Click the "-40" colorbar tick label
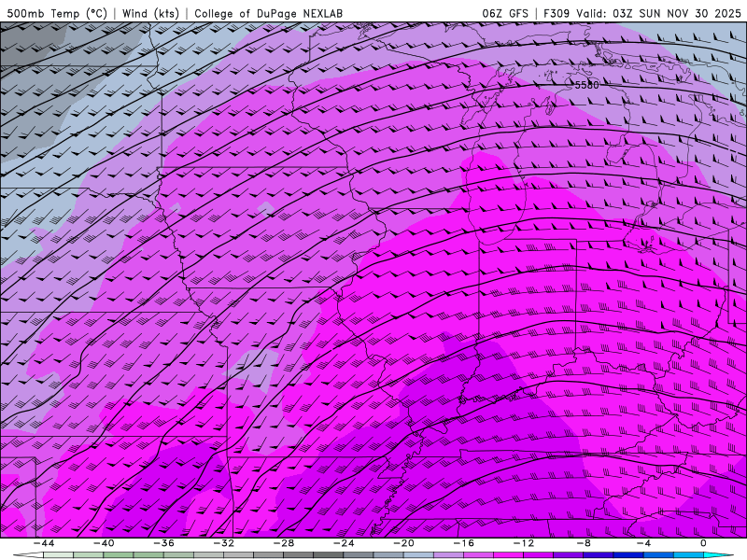Image resolution: width=747 pixels, height=560 pixels. pyautogui.click(x=104, y=543)
